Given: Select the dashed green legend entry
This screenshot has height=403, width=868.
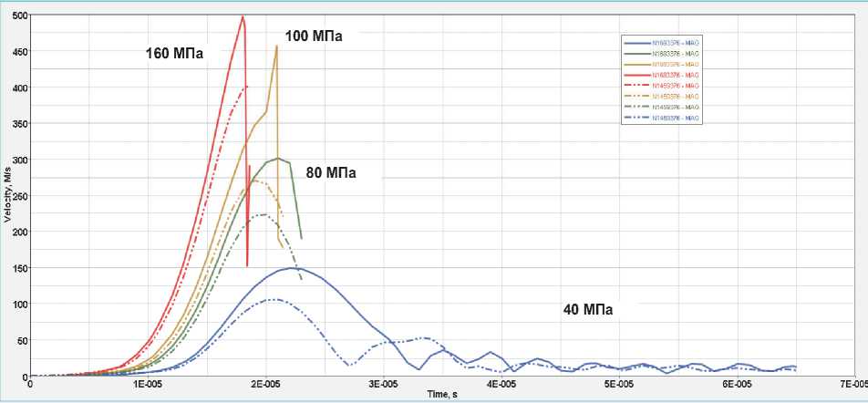Looking at the screenshot, I should click(x=662, y=107).
